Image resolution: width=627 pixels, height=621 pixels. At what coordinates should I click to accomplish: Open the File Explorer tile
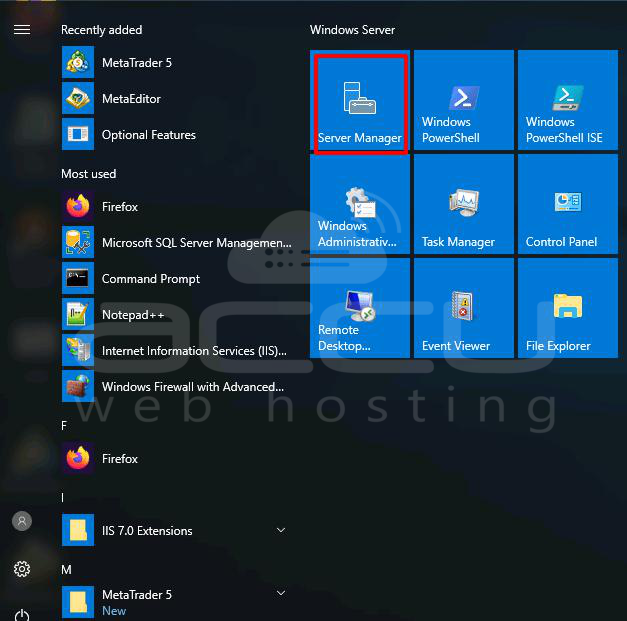pyautogui.click(x=568, y=308)
